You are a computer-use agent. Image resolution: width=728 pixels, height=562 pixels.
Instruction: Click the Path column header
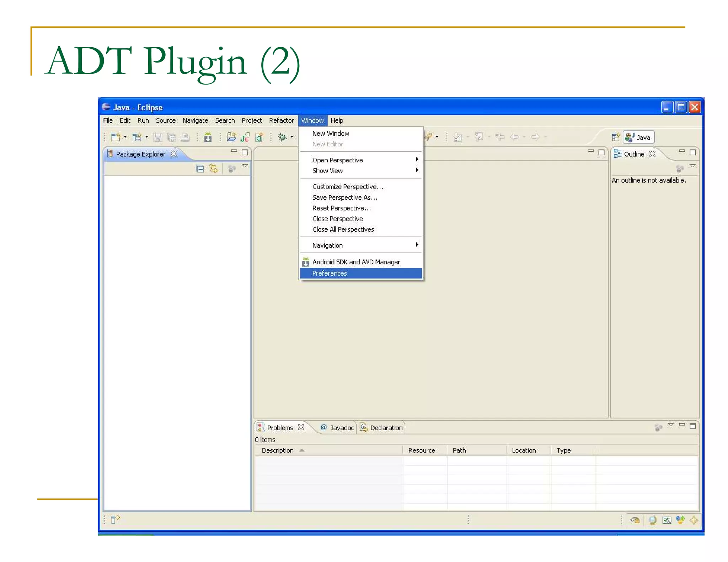477,450
